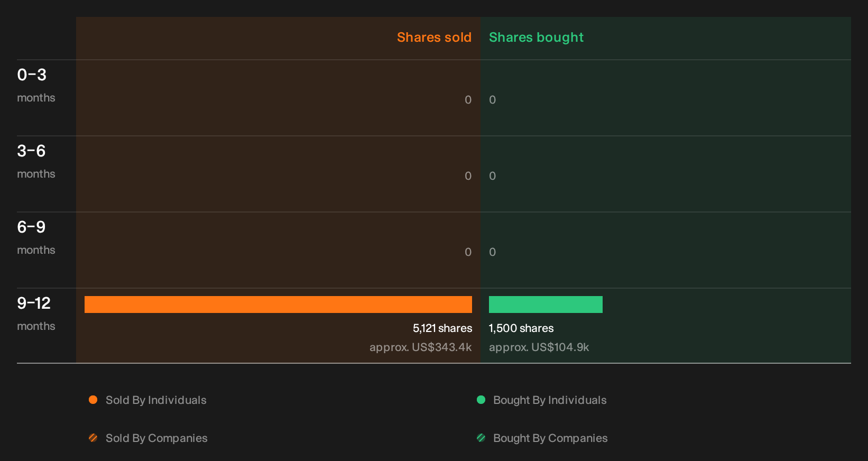Screen dimensions: 868x461
Task: Click the green Bought By Individuals legend dot
Action: click(481, 400)
